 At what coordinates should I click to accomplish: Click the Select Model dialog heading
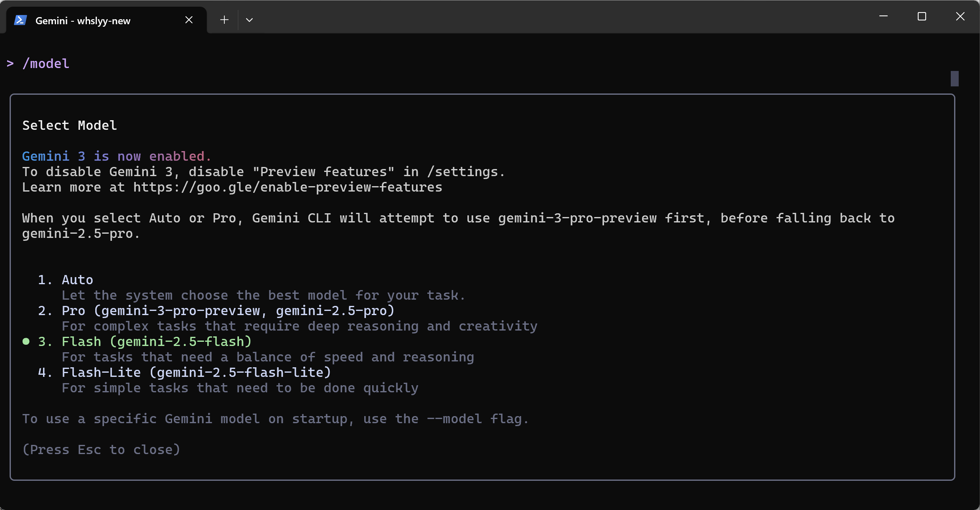pyautogui.click(x=69, y=125)
